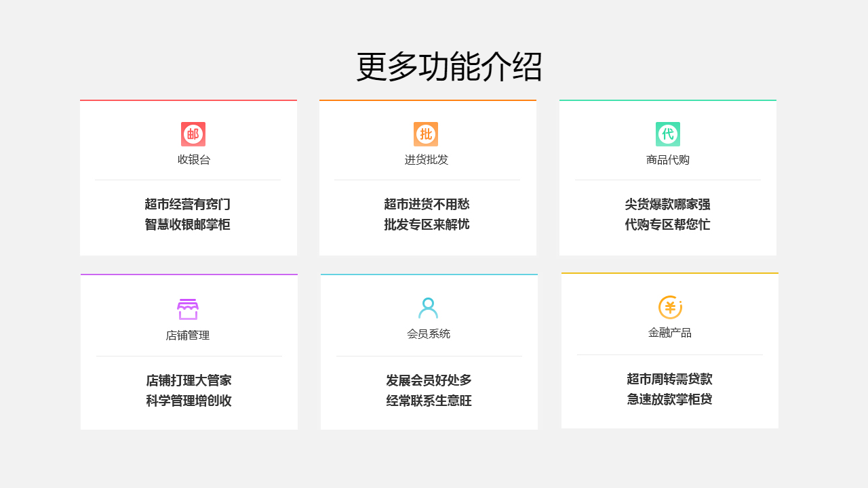Click the 代 purchasing icon above 商品代购
Screen dimensions: 868x488
(x=668, y=134)
